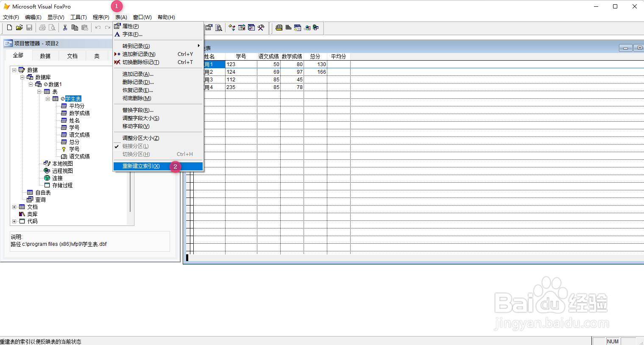
Task: Expand the 代码 tree node
Action: 14,221
